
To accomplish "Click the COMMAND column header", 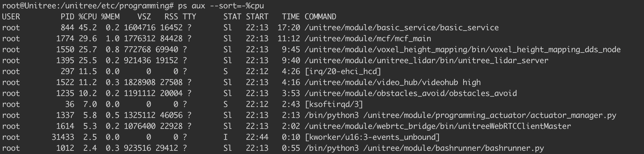I will pos(320,17).
